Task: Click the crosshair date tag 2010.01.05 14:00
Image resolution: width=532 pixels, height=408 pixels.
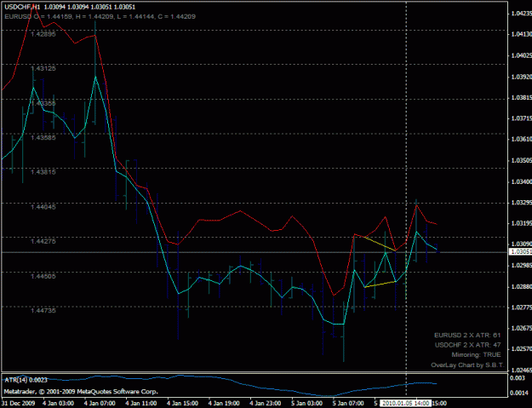Action: [405, 403]
